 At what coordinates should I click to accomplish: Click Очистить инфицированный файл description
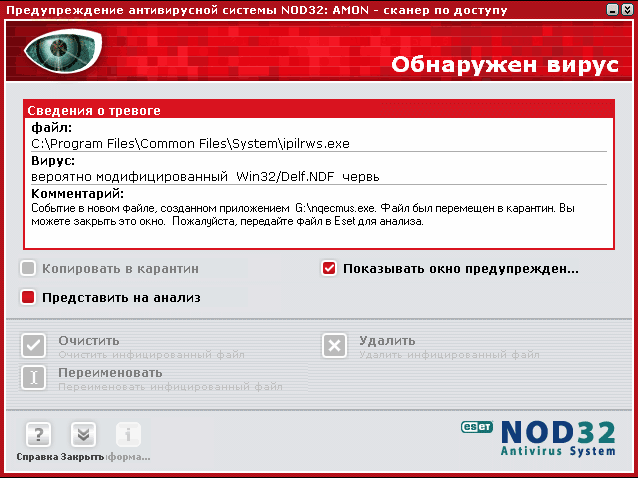tap(151, 355)
